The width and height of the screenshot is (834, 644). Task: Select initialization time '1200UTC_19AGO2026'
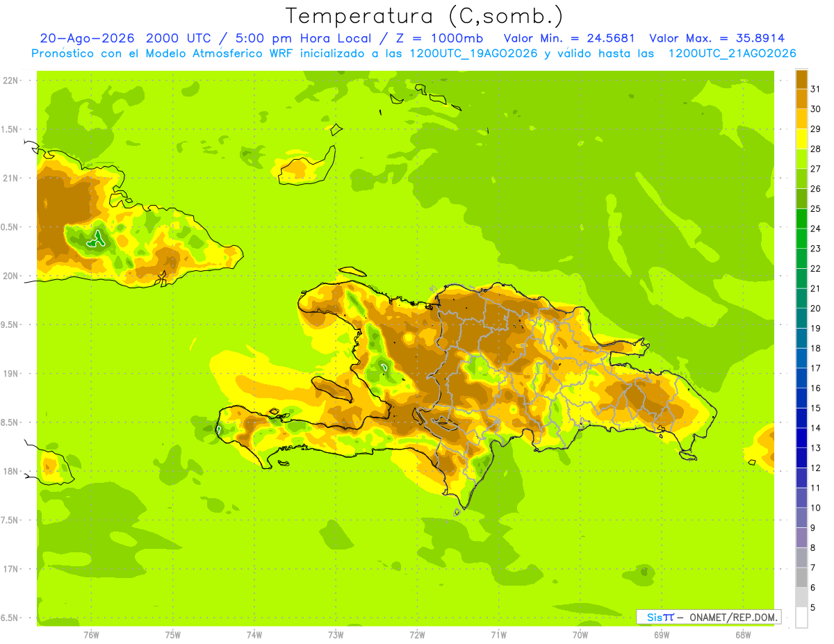473,53
